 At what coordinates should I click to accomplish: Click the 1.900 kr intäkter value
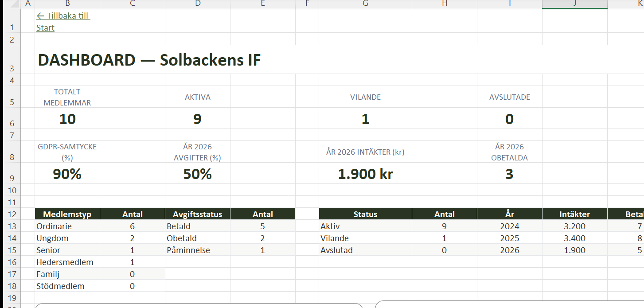[x=365, y=174]
